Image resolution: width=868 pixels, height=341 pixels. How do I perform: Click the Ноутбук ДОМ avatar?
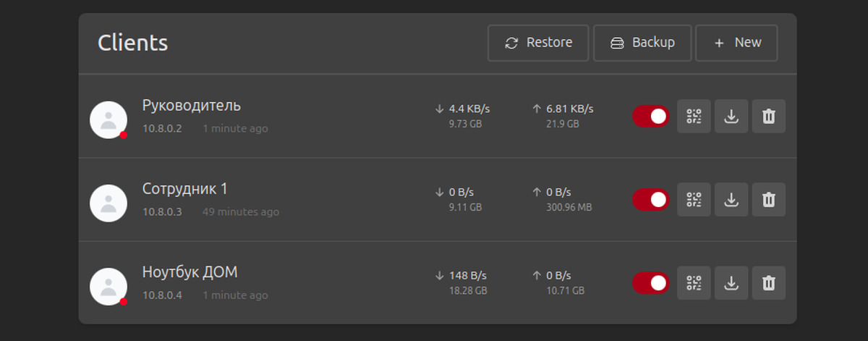(109, 286)
